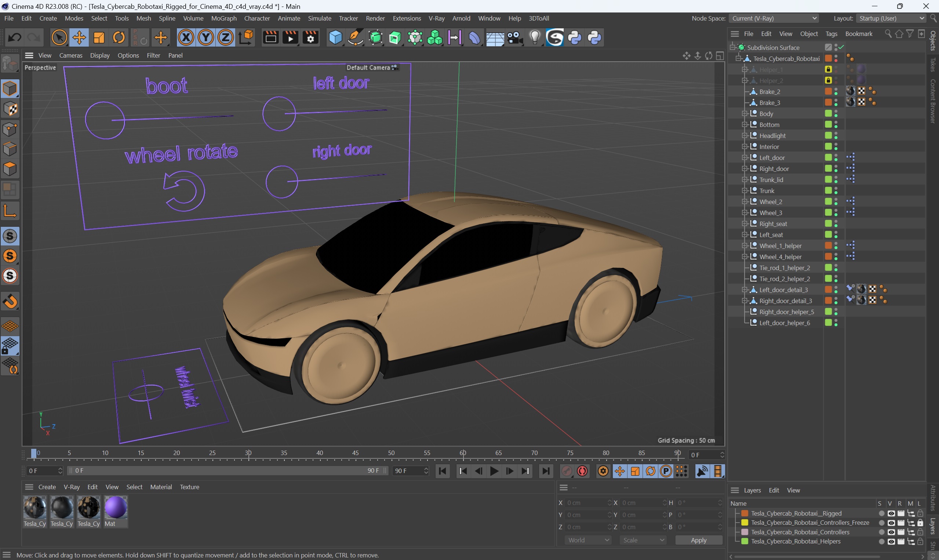Activate the Rotate tool
This screenshot has width=939, height=560.
119,38
